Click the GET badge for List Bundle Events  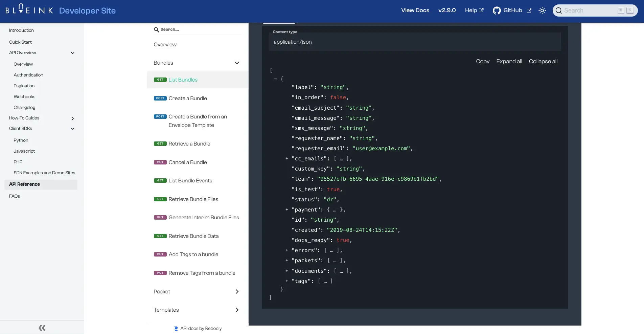pos(160,181)
